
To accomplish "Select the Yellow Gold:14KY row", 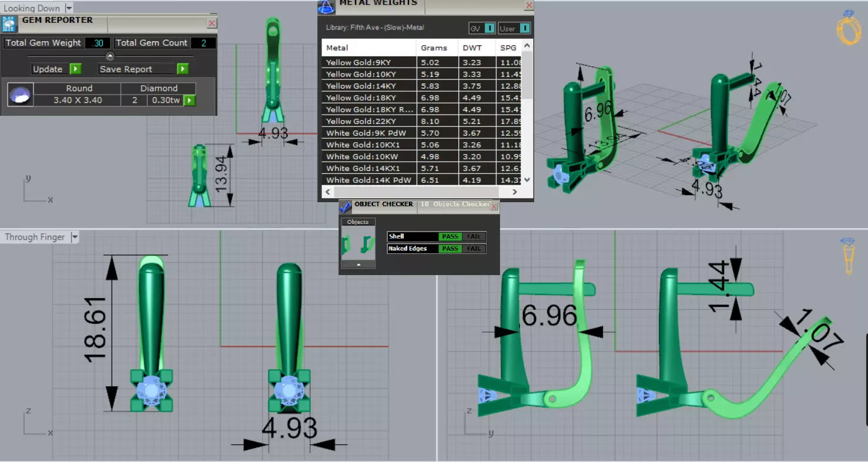I will coord(423,86).
